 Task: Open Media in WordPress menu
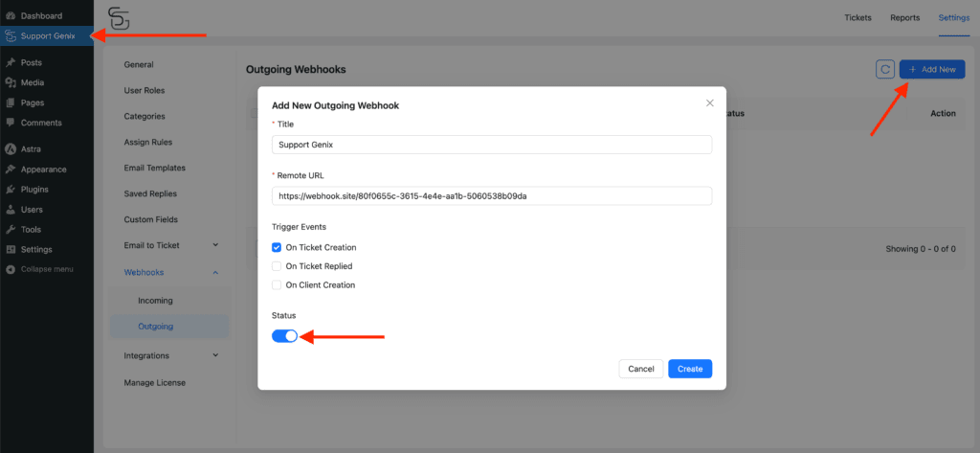pyautogui.click(x=33, y=82)
